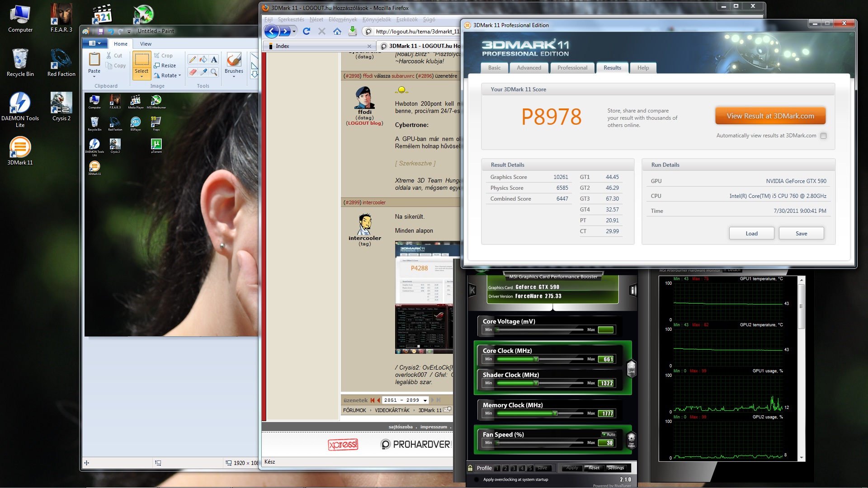Click the Memory Clock slider handle
868x488 pixels.
coord(555,413)
